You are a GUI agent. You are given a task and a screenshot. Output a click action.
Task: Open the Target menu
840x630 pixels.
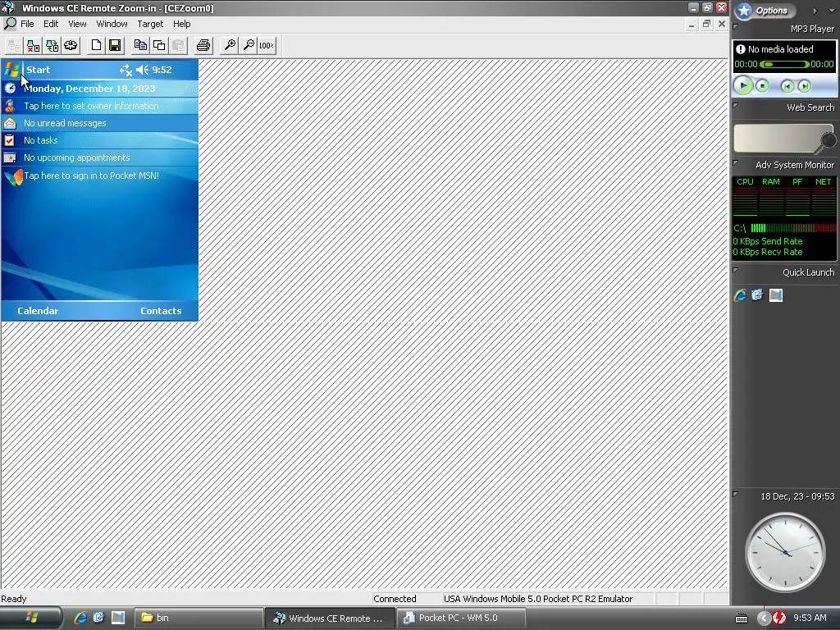pyautogui.click(x=150, y=24)
